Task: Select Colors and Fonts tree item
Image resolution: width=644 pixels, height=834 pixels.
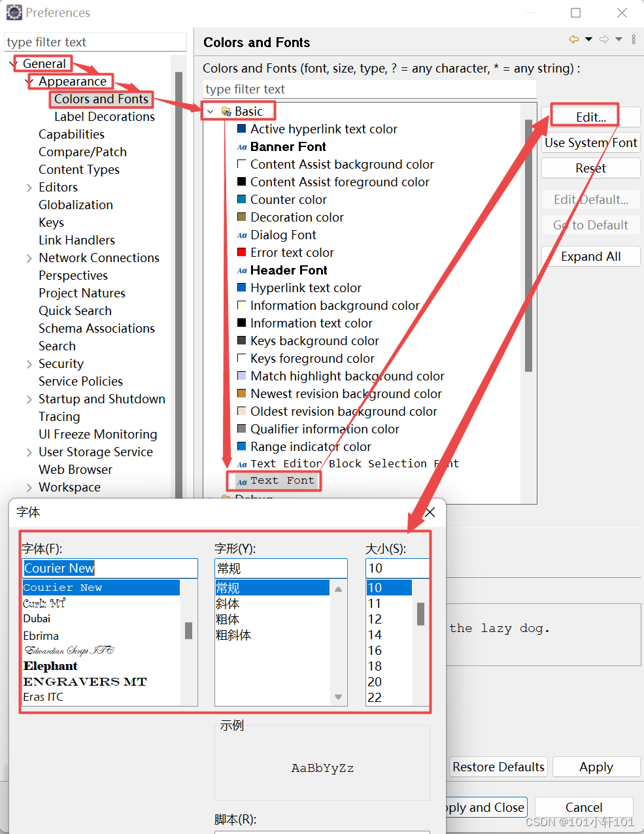Action: click(101, 99)
